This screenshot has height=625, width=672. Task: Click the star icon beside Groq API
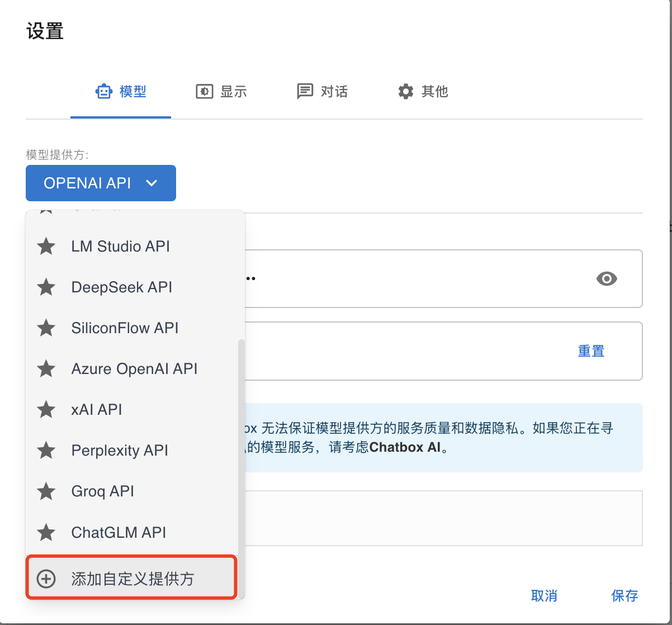46,491
